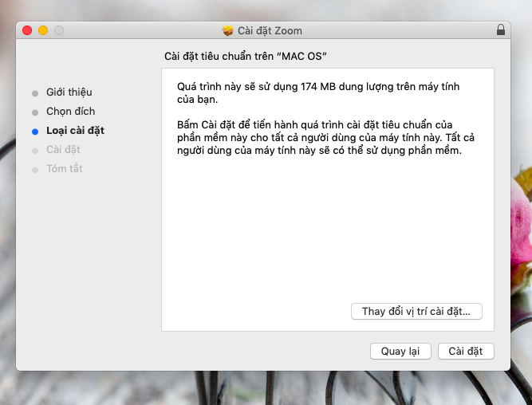
Task: Click the lock icon in title bar
Action: (x=500, y=29)
